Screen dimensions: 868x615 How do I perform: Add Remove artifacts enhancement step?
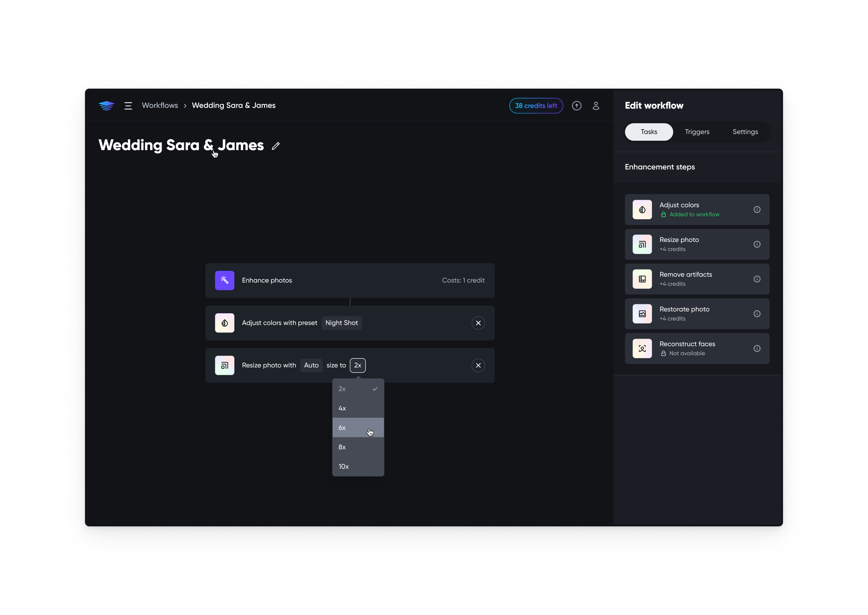(x=697, y=279)
